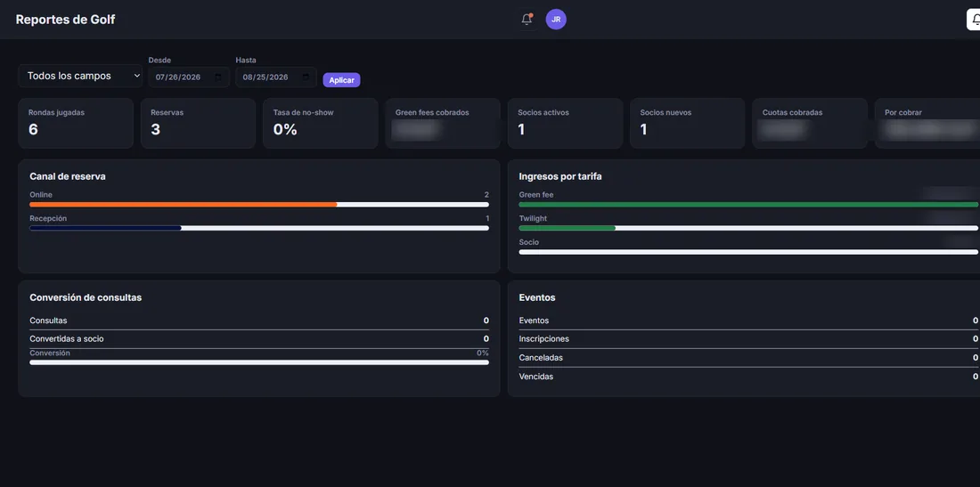980x487 pixels.
Task: Click the Convertidas a socio row
Action: [x=259, y=339]
